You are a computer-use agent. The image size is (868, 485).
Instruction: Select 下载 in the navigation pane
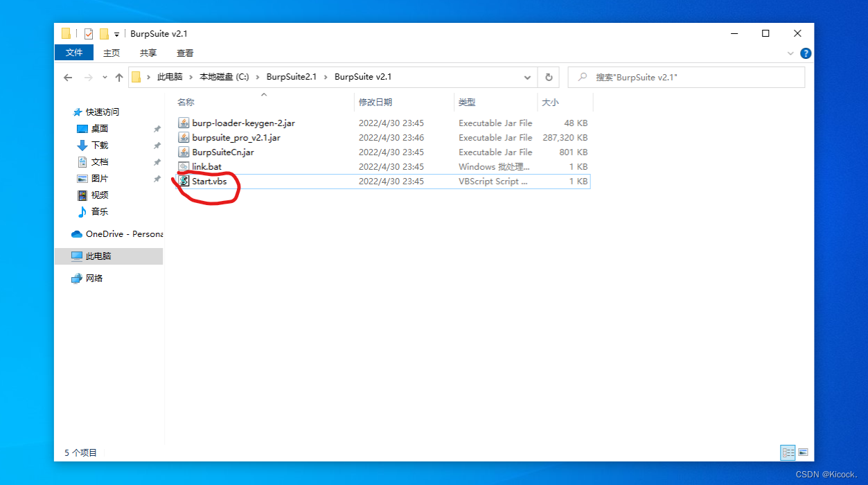point(100,145)
